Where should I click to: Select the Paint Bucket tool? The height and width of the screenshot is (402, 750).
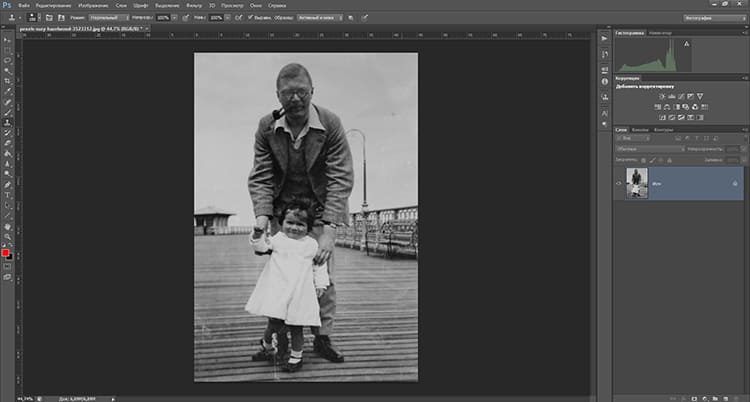(7, 154)
